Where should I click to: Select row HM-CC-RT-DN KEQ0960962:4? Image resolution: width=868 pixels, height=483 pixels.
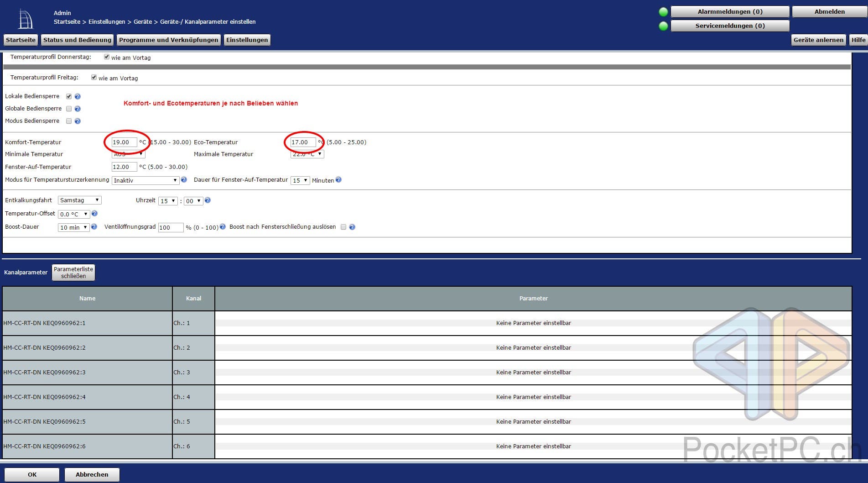click(427, 397)
